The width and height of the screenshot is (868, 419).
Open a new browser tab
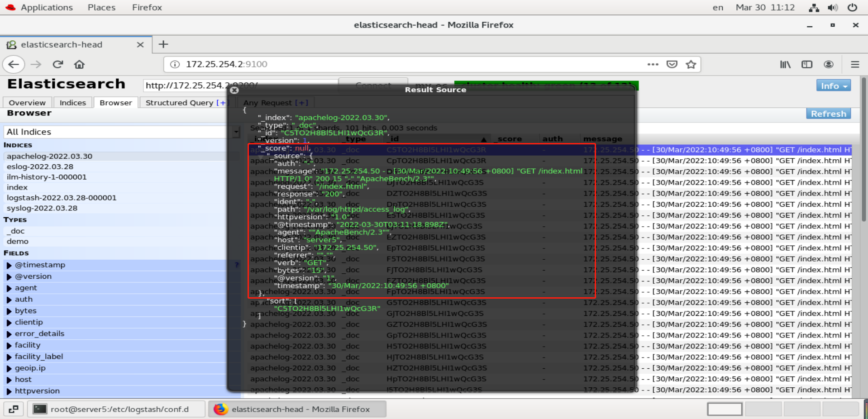click(x=163, y=44)
